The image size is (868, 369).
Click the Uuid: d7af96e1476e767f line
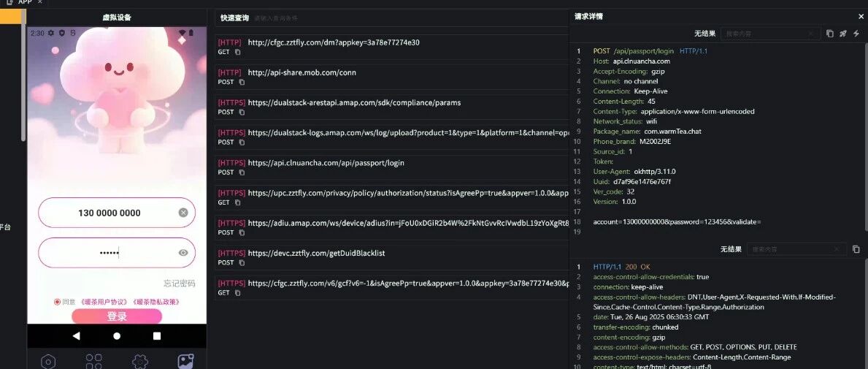(632, 182)
